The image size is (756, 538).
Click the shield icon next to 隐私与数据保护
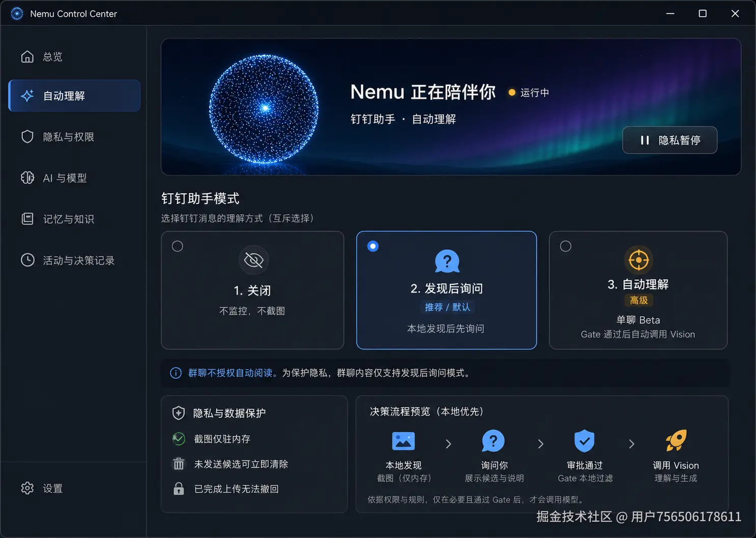coord(178,413)
